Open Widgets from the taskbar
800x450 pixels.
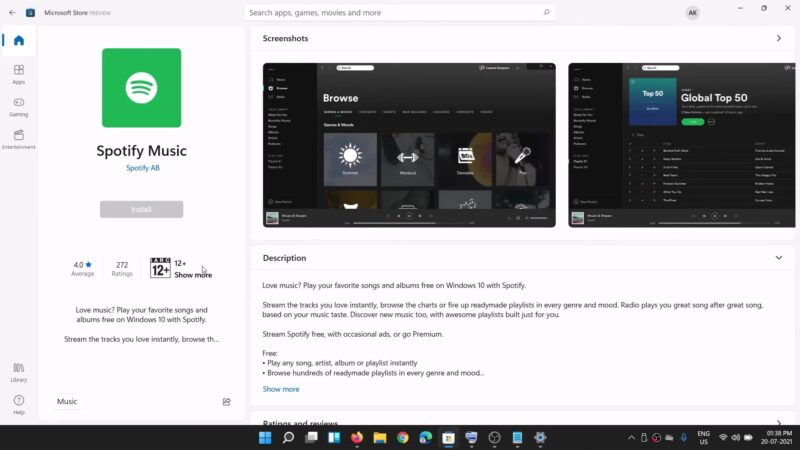334,438
